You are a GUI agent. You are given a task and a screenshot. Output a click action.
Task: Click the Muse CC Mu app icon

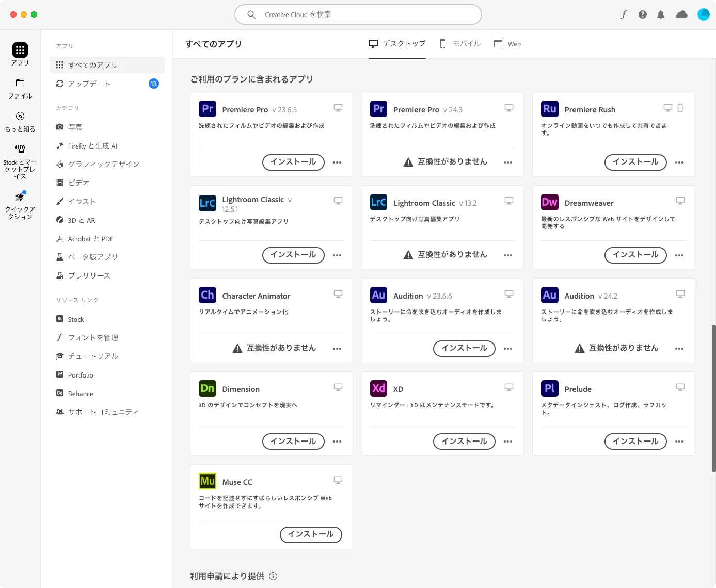click(208, 481)
